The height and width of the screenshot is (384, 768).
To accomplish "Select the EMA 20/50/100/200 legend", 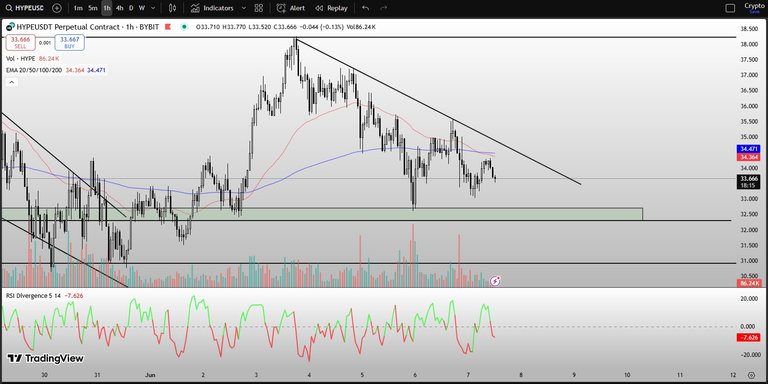I will tap(55, 71).
